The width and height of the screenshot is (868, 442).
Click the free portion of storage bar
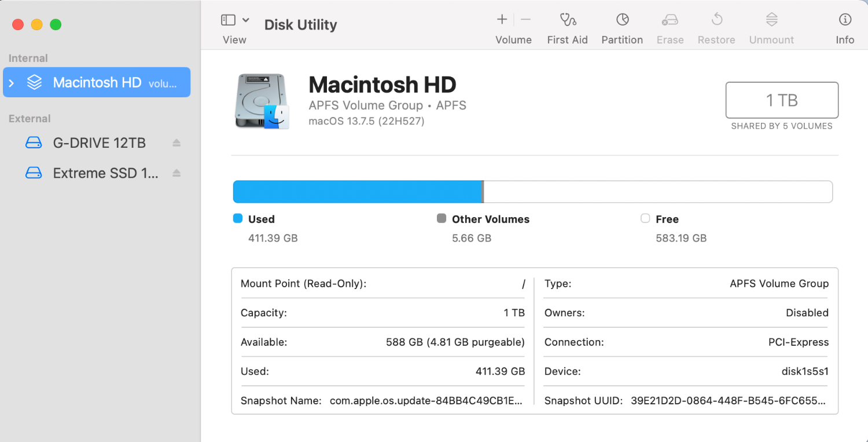(658, 192)
